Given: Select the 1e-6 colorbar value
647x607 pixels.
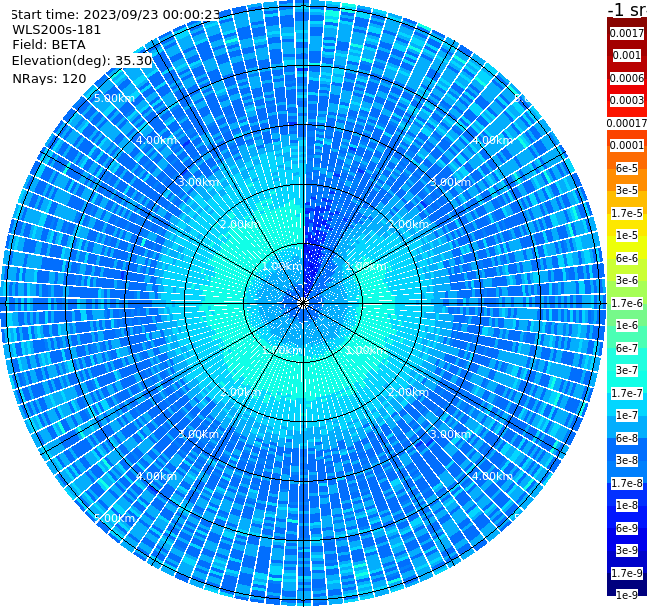Looking at the screenshot, I should point(627,325).
